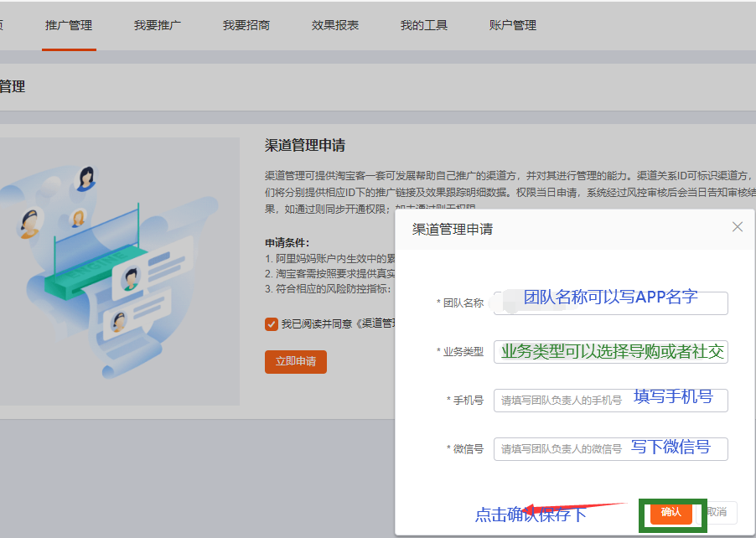This screenshot has height=538, width=756.
Task: Toggle the 我已阅读并同意 agreement checkbox
Action: (x=271, y=324)
